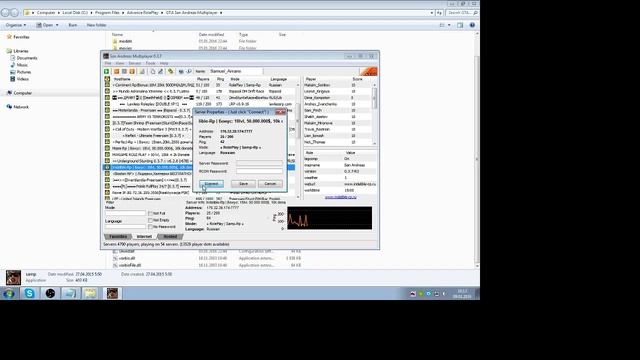Image resolution: width=640 pixels, height=360 pixels.
Task: Open the server website link below the rules list
Action: pyautogui.click(x=340, y=197)
